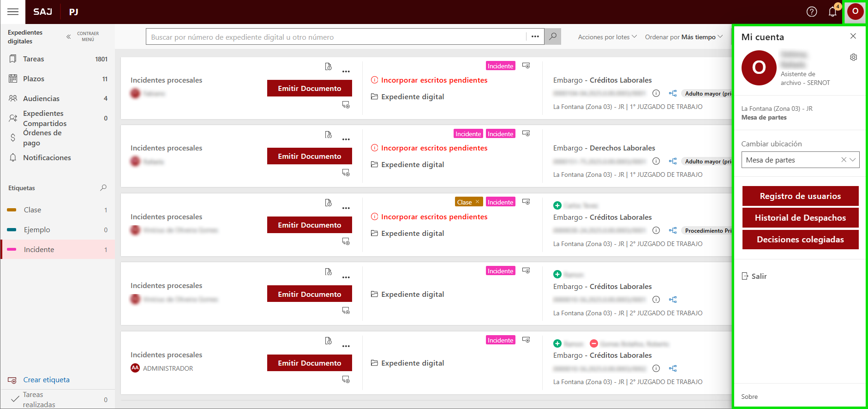This screenshot has width=868, height=409.
Task: Open advanced search options ellipsis
Action: [x=535, y=36]
